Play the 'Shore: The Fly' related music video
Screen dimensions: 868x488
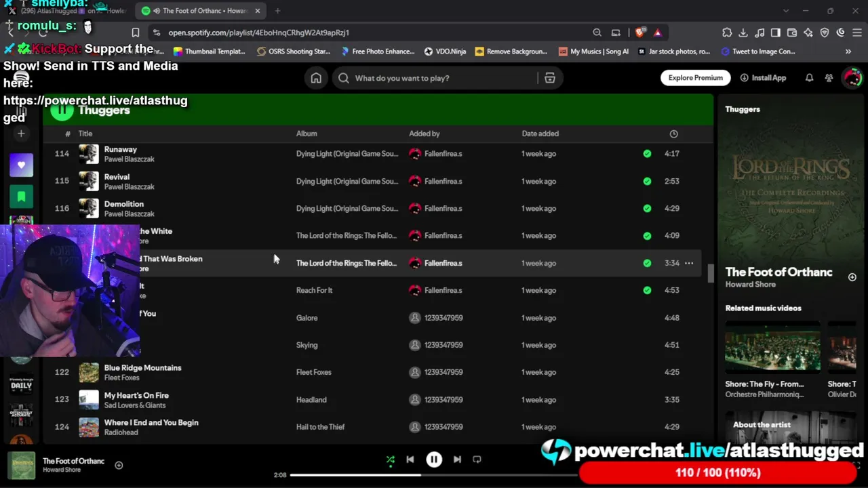772,347
